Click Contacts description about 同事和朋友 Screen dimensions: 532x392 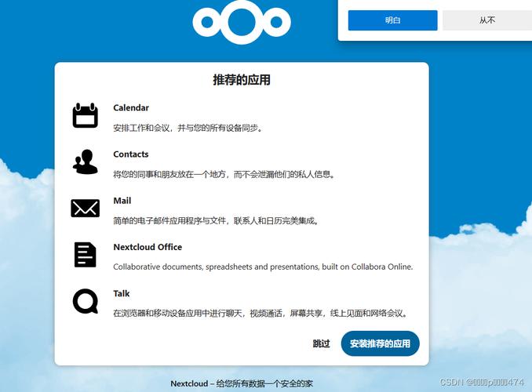(x=224, y=174)
